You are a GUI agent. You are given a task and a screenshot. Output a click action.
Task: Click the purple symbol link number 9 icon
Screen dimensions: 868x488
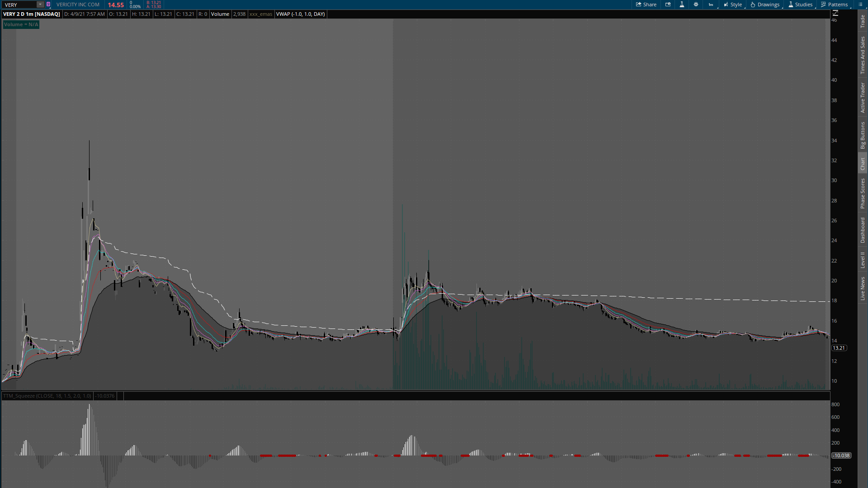[48, 5]
